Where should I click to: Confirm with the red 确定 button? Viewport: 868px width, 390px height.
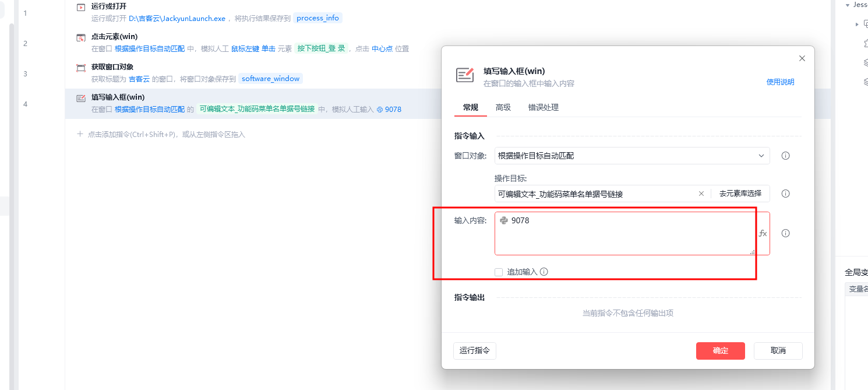pos(721,351)
